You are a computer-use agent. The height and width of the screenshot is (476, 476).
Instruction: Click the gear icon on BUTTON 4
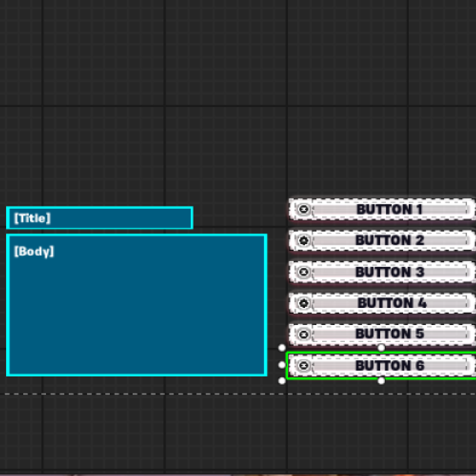303,303
